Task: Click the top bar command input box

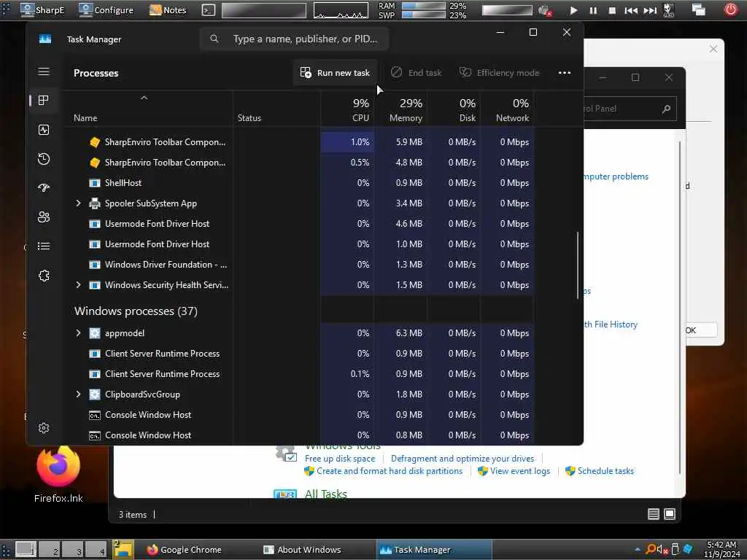Action: [x=264, y=10]
